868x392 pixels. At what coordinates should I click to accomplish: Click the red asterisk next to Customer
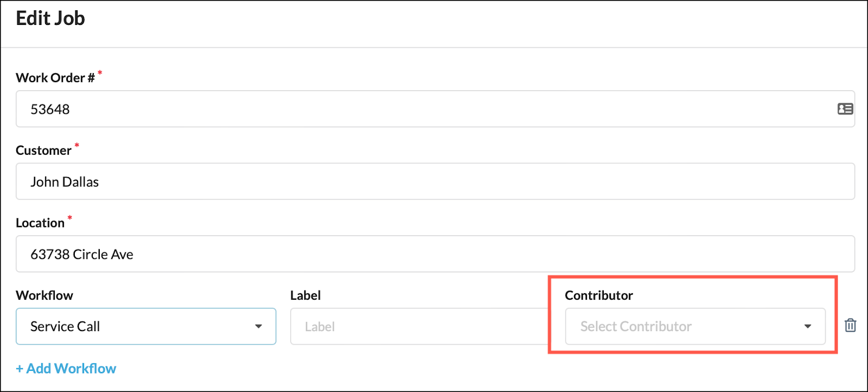pyautogui.click(x=77, y=146)
